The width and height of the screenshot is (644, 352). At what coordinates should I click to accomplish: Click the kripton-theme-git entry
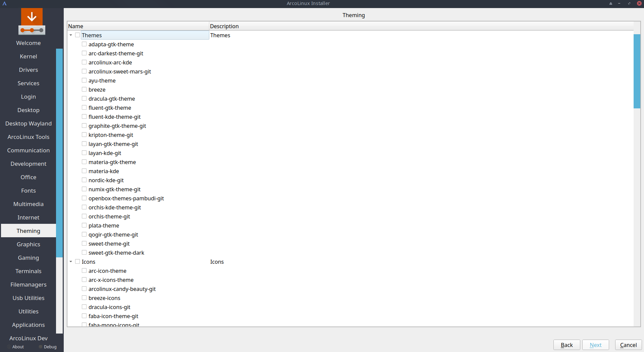tap(111, 135)
